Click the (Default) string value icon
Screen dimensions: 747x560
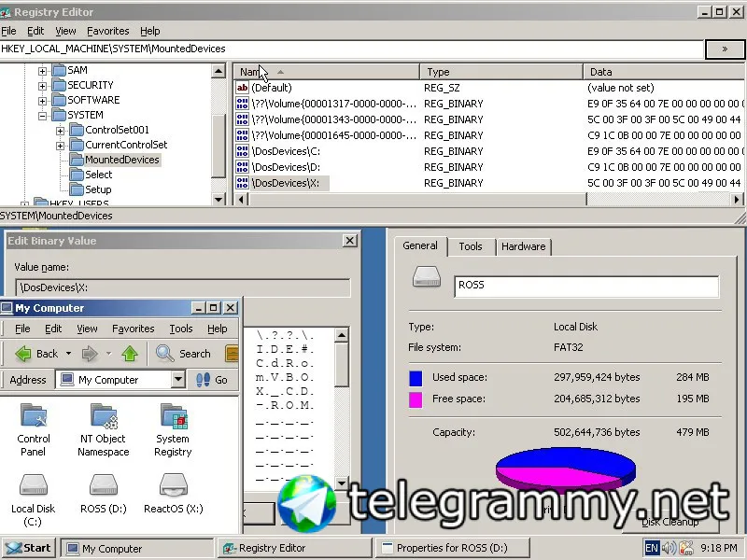tap(242, 88)
